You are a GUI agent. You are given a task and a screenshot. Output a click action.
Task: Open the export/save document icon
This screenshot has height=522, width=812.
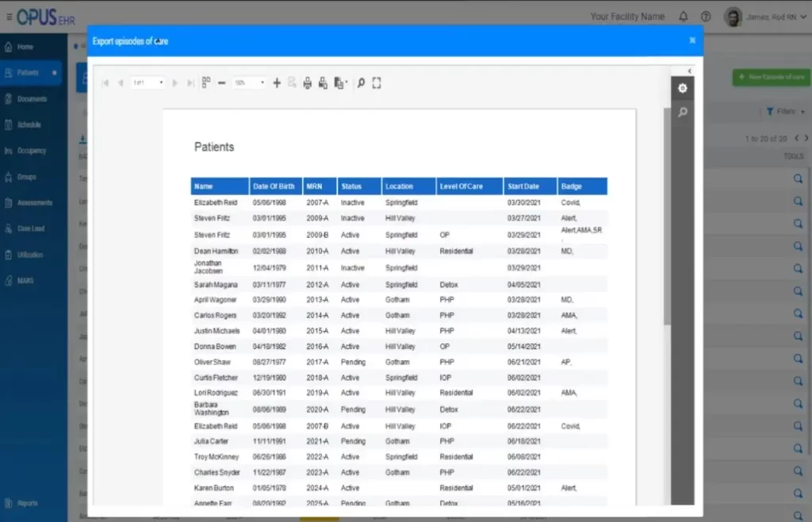click(x=341, y=83)
